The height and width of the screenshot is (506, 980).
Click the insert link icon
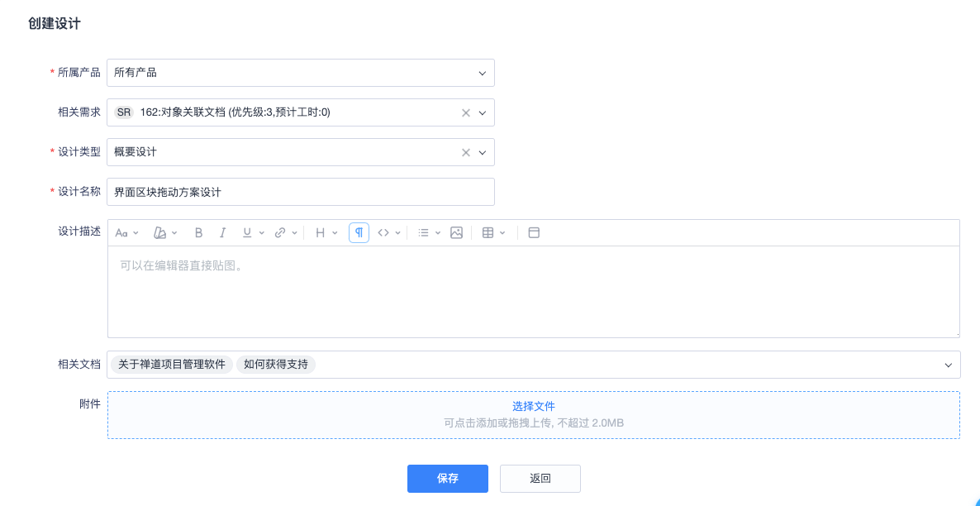click(x=280, y=233)
